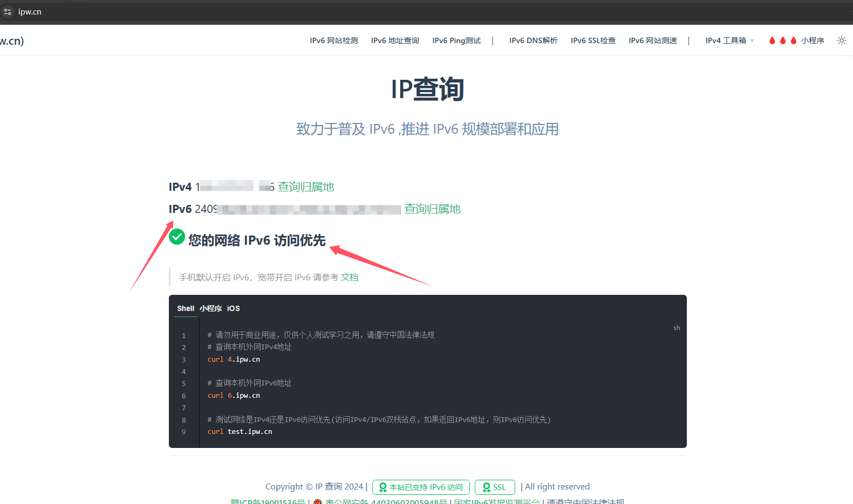853x504 pixels.
Task: Open the 文档 reference link
Action: coord(350,277)
